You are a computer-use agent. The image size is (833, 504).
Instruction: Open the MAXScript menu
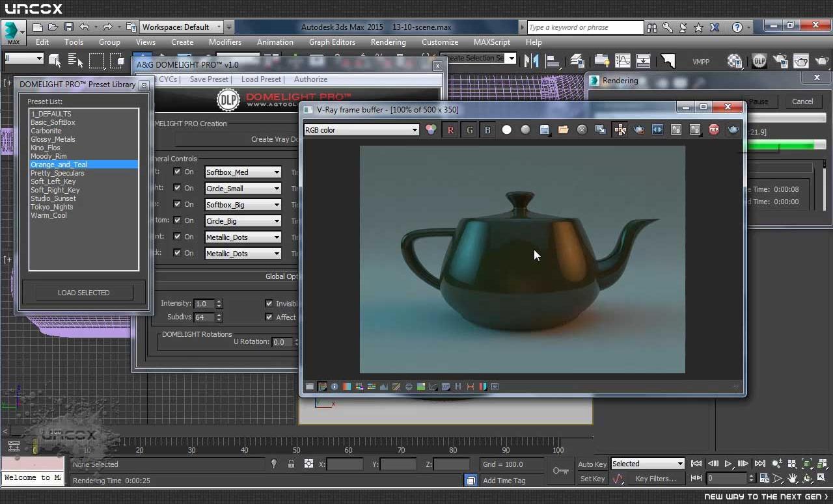(x=492, y=42)
